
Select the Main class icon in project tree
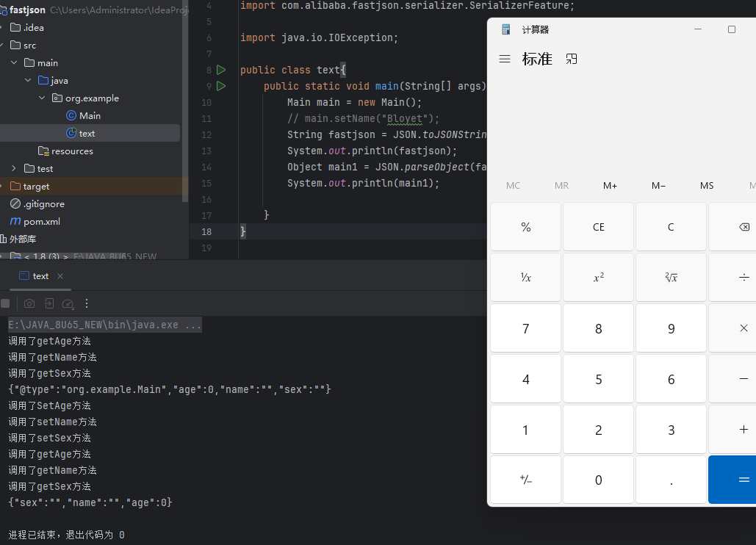coord(73,115)
